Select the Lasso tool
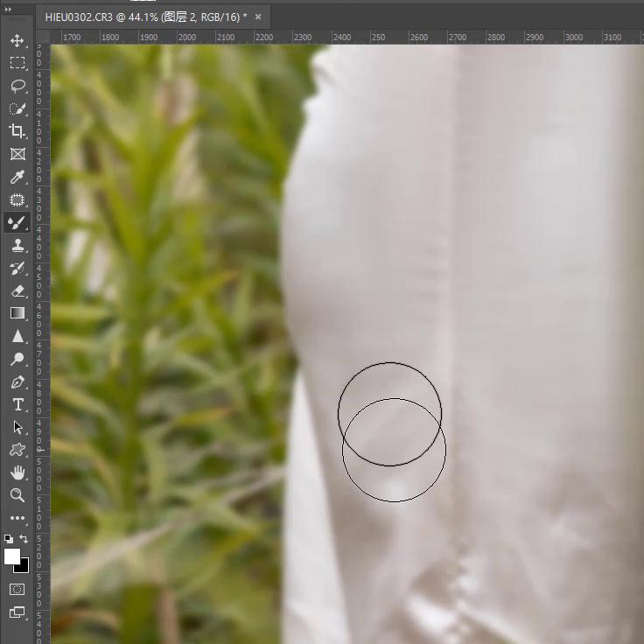644x644 pixels. [x=17, y=86]
